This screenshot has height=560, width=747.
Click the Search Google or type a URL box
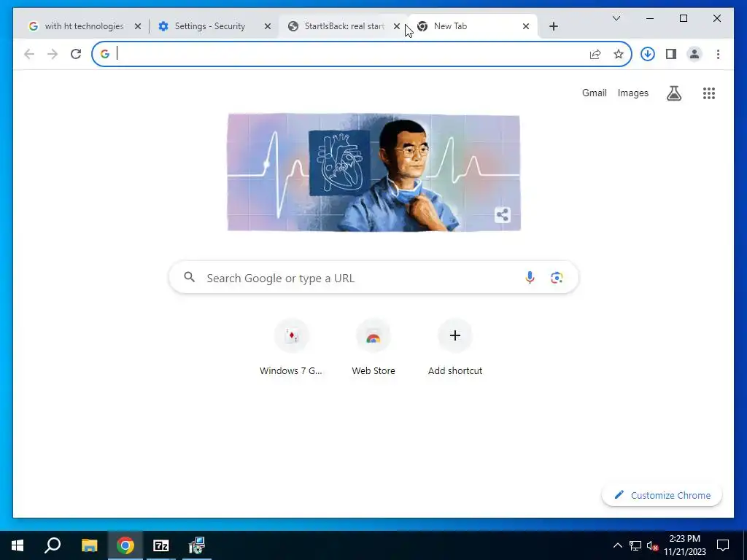[373, 277]
